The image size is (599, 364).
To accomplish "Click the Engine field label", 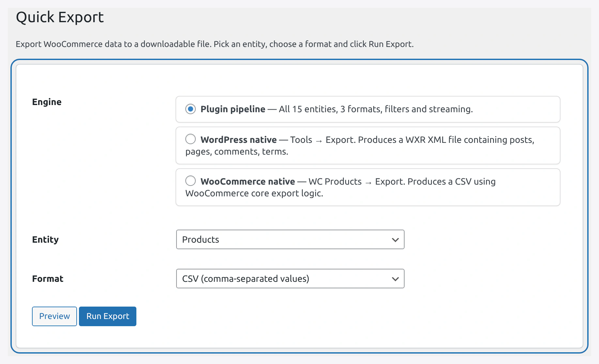I will tap(47, 102).
